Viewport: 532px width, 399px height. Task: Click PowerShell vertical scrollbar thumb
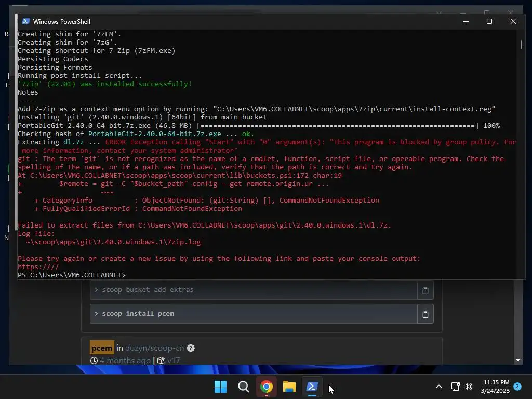pos(521,44)
